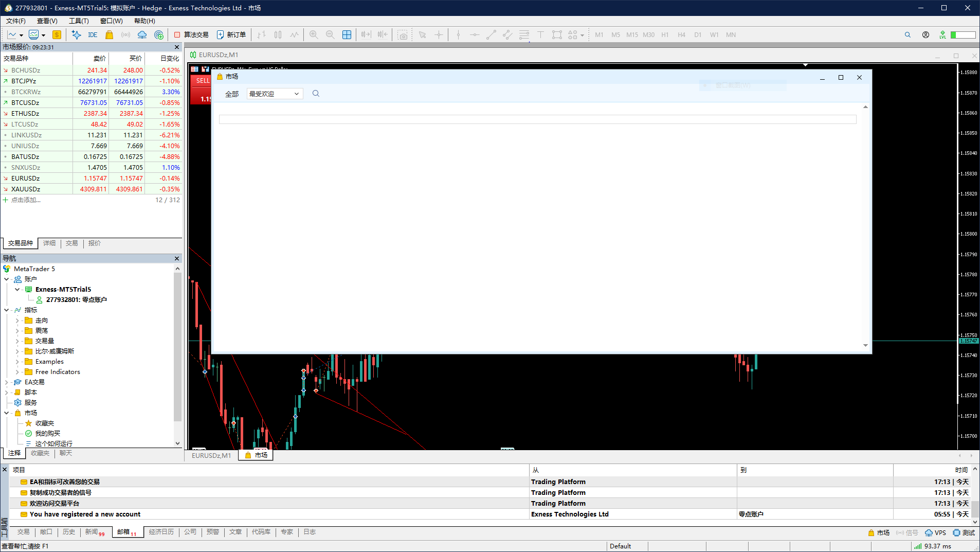Click the zoom in magnifier icon

(314, 34)
